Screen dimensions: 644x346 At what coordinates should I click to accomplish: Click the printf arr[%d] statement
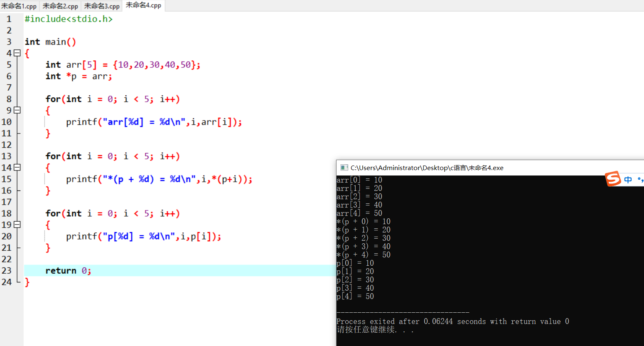pyautogui.click(x=154, y=122)
